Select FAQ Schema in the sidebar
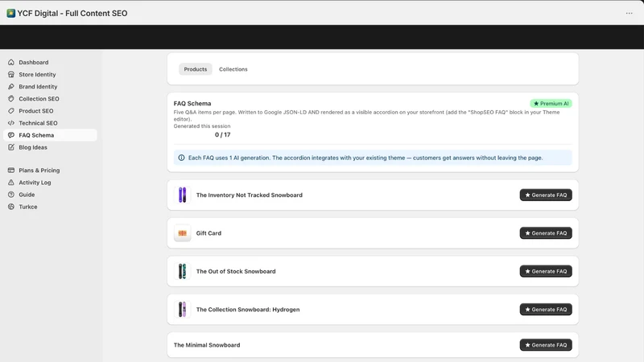 (50, 135)
